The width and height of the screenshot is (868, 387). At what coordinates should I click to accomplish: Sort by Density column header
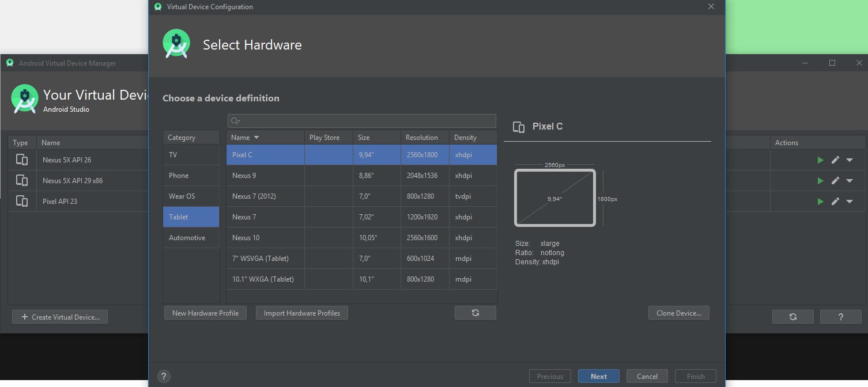click(473, 138)
